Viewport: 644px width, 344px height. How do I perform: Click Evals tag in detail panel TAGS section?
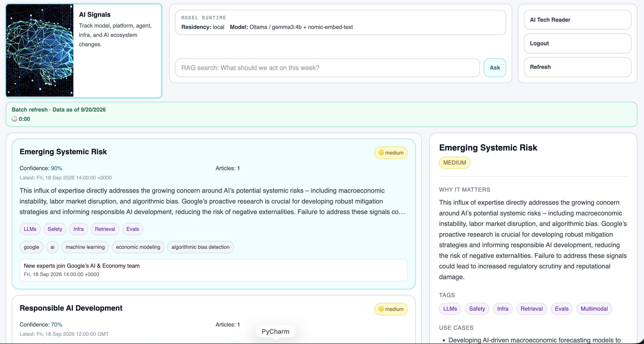(x=562, y=309)
